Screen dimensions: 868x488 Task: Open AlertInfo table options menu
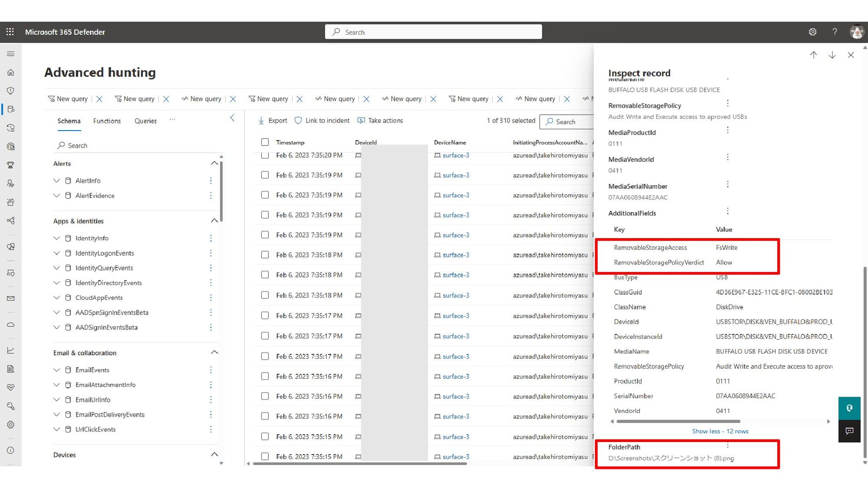211,181
